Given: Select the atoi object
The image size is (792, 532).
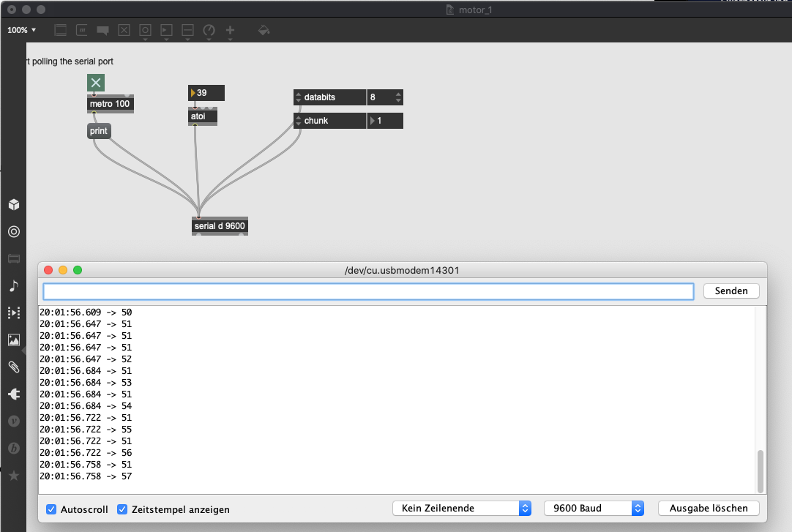Looking at the screenshot, I should (x=203, y=116).
